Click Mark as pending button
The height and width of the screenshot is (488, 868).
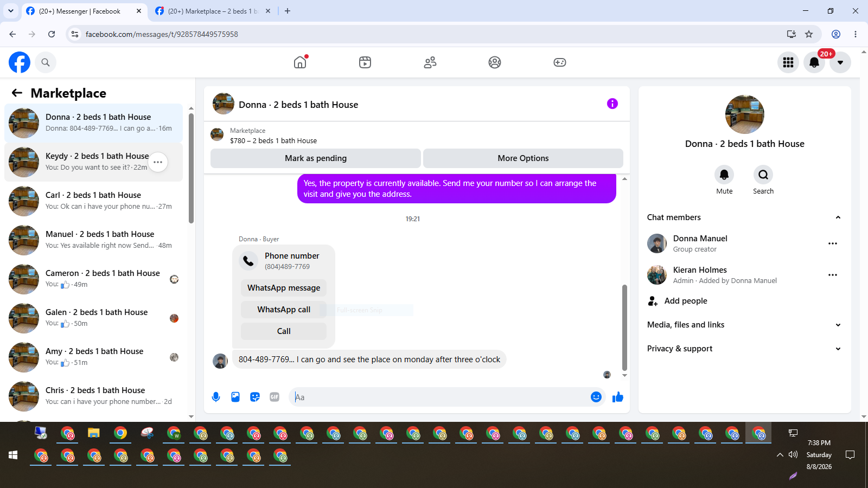click(316, 158)
